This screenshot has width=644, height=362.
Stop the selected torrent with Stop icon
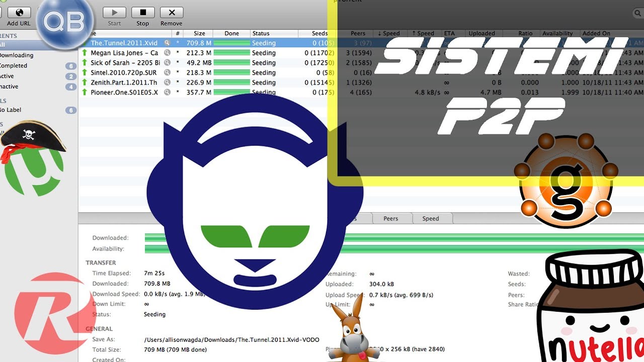point(143,13)
